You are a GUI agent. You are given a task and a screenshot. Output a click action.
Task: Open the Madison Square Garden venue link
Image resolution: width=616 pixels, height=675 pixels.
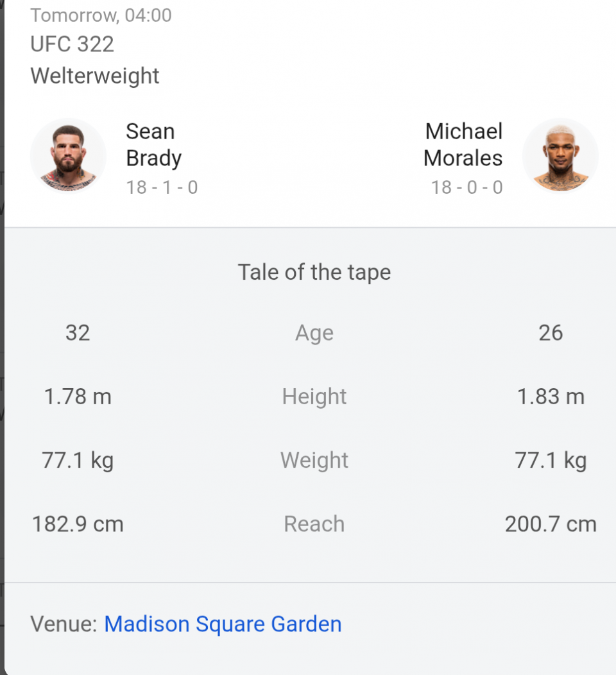click(223, 624)
